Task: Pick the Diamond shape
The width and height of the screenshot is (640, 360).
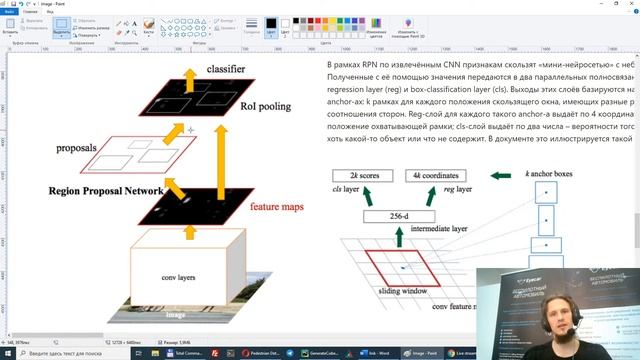Action: [170, 28]
